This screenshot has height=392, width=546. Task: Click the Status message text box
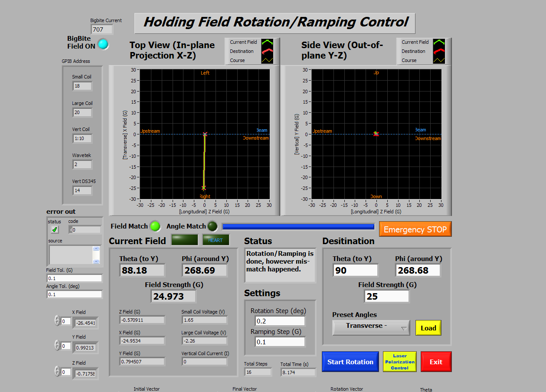click(280, 265)
